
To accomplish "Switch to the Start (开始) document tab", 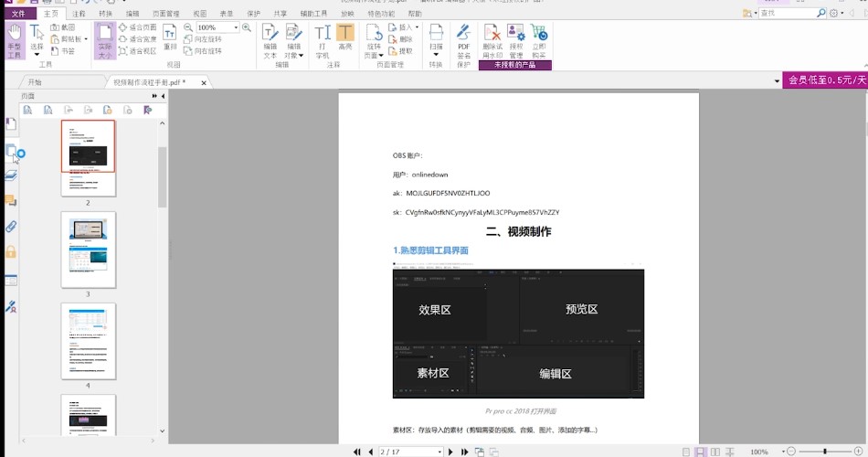I will (x=35, y=82).
